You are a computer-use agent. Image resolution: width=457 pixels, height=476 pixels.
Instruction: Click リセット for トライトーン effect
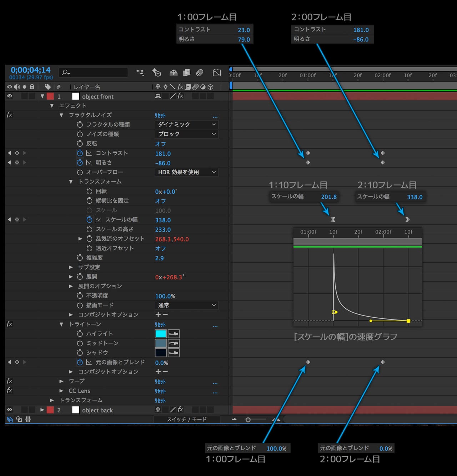point(160,324)
